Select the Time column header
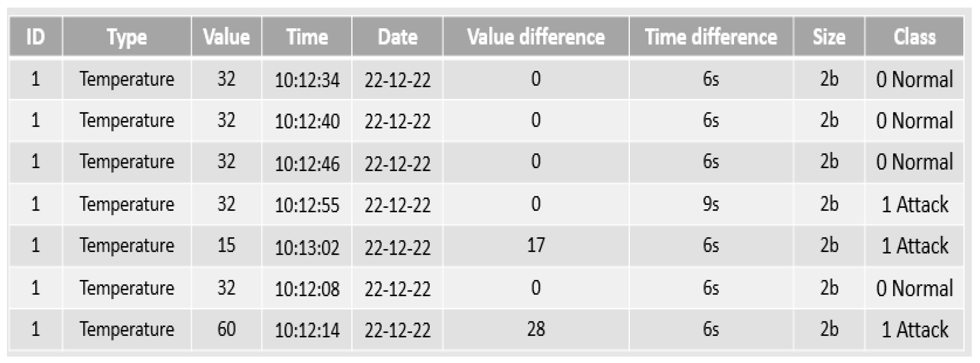 pos(307,37)
